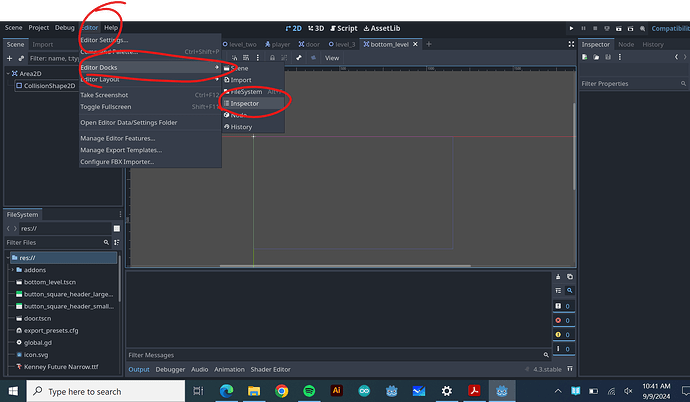This screenshot has height=402, width=690.
Task: Go to previous object in Inspector history
Action: tap(676, 57)
